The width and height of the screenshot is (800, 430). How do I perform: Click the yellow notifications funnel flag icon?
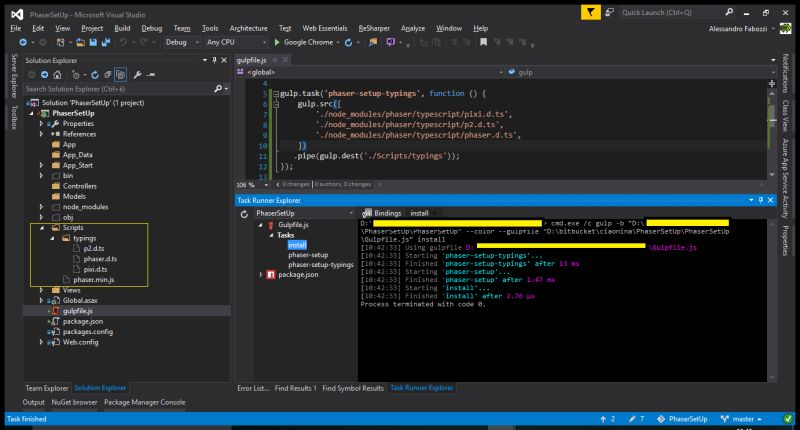coord(590,12)
